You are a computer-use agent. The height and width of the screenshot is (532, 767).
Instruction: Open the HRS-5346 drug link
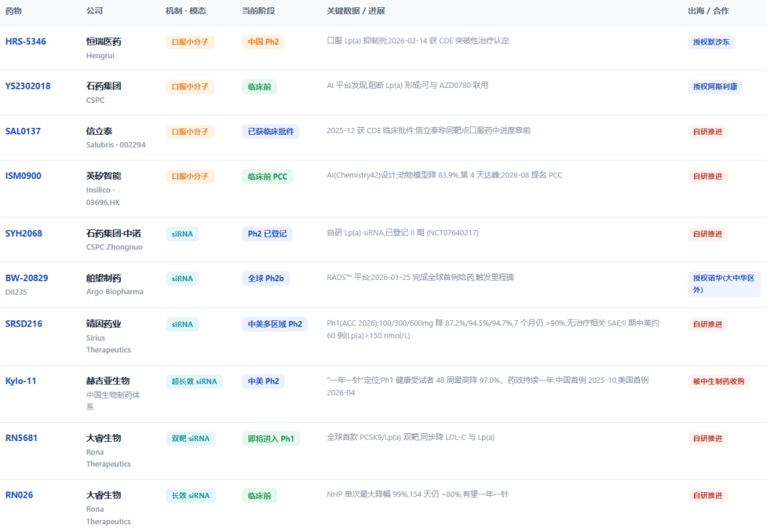(x=26, y=42)
